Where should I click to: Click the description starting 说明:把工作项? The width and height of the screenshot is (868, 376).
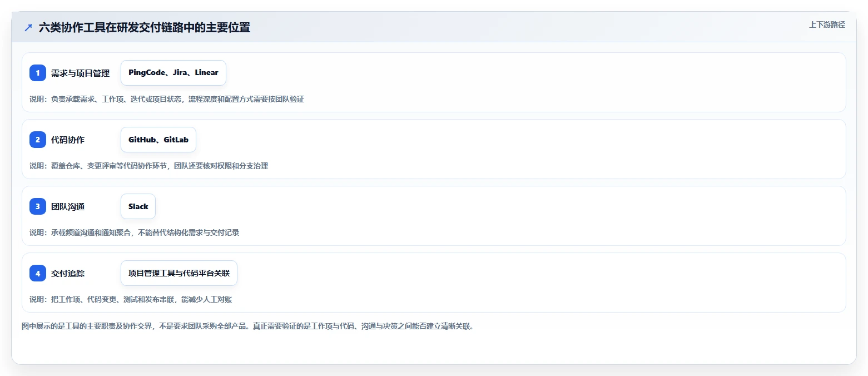pos(131,299)
